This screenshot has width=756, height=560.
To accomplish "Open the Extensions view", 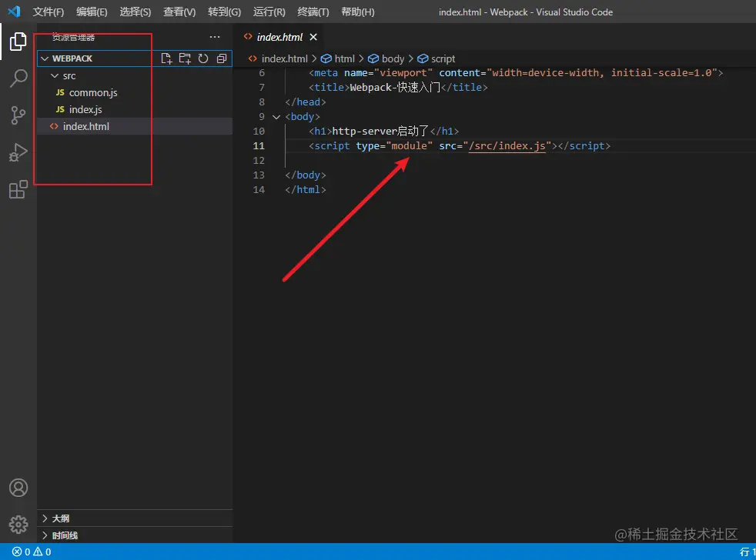I will 18,189.
